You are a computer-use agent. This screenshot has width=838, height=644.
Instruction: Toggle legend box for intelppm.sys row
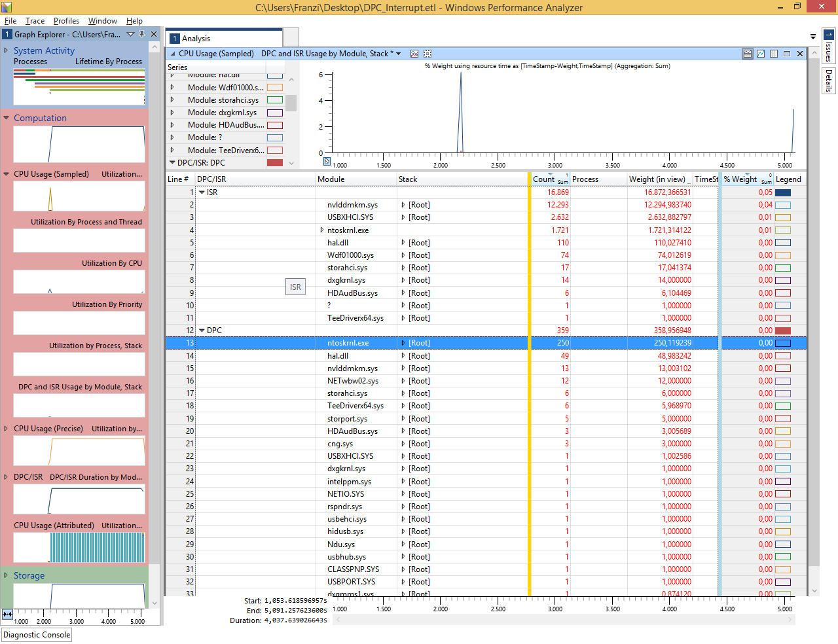point(783,482)
